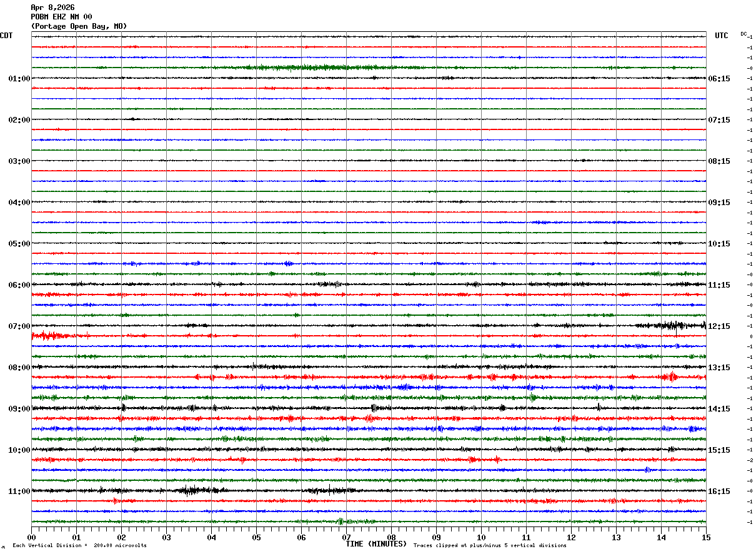Click minute tick label "04" on time axis
Viewport: 756px width, 554px height.
pyautogui.click(x=211, y=537)
